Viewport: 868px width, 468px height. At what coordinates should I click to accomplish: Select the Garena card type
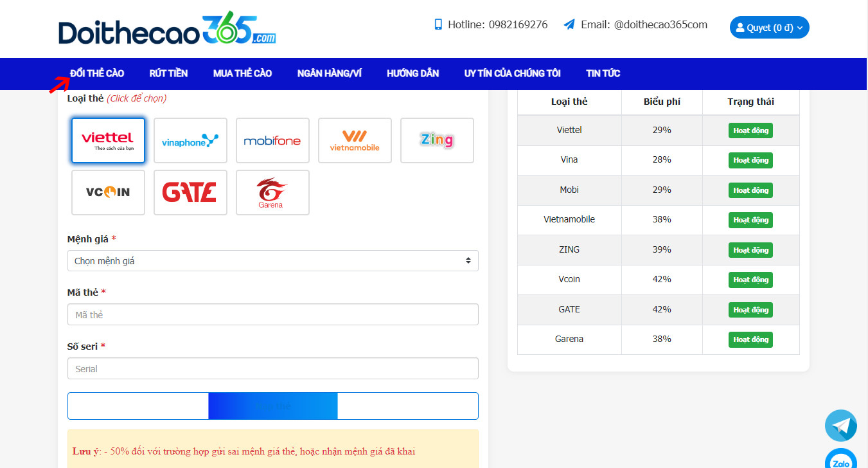point(272,192)
